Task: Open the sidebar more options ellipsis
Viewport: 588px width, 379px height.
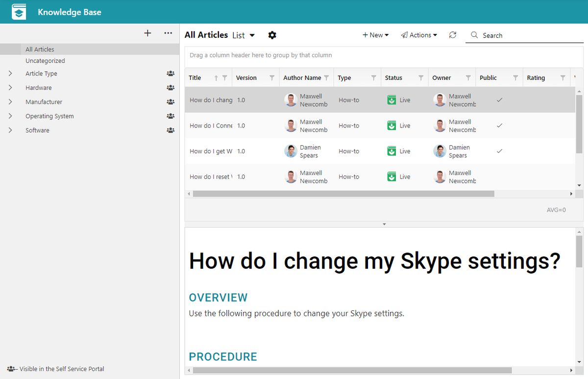Action: (168, 33)
